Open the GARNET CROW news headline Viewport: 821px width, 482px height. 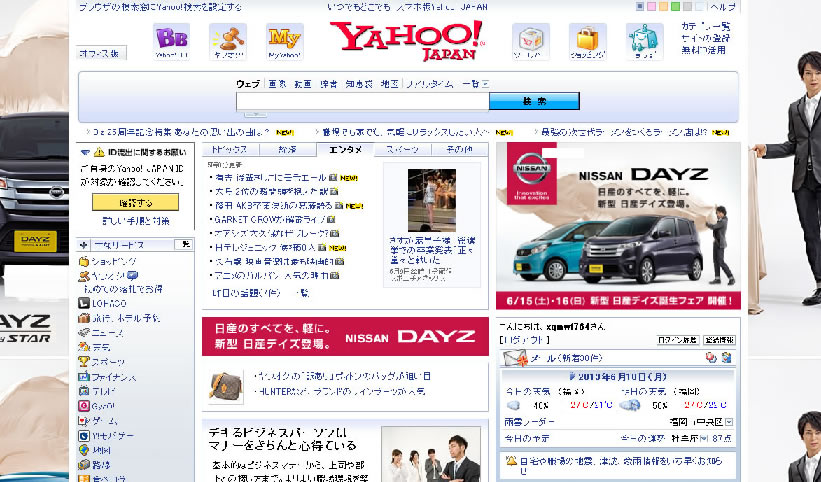271,220
